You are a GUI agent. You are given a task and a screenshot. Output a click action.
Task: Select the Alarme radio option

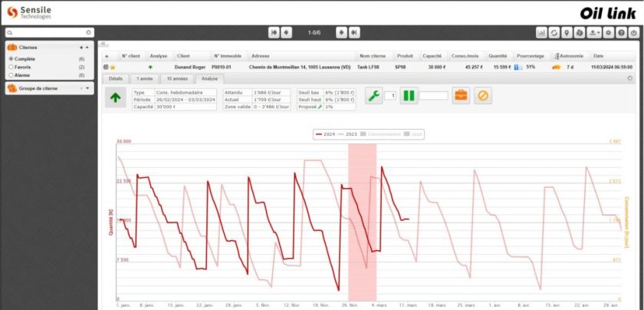pyautogui.click(x=11, y=74)
